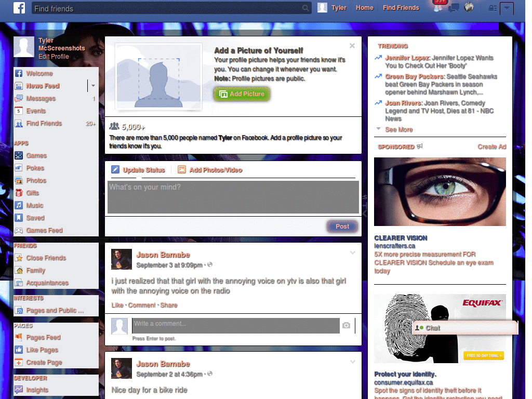Click the Facebook logo icon
The width and height of the screenshot is (532, 399).
tap(19, 7)
